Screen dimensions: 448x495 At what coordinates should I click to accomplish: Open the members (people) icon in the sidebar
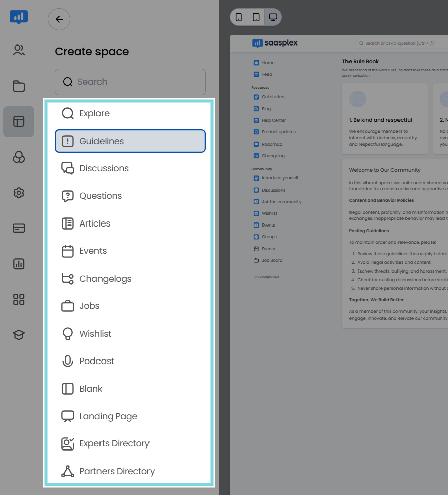[x=19, y=50]
